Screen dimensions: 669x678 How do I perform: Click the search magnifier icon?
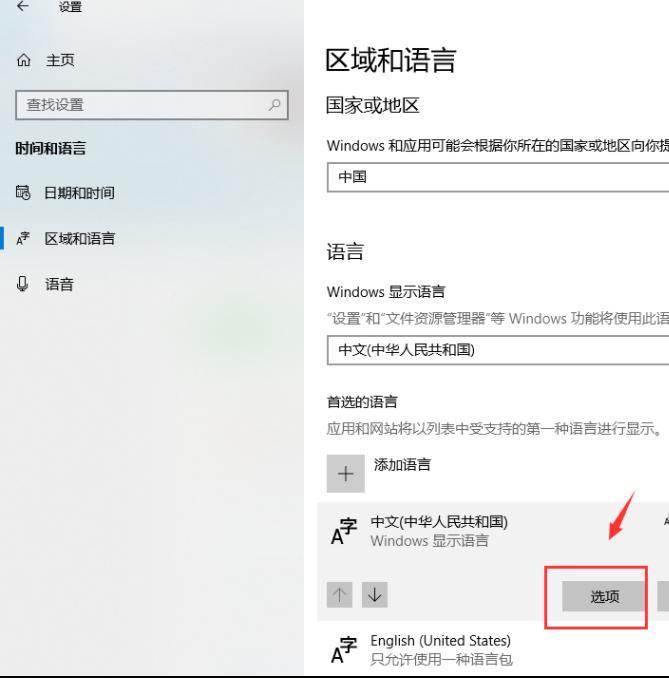coord(275,105)
